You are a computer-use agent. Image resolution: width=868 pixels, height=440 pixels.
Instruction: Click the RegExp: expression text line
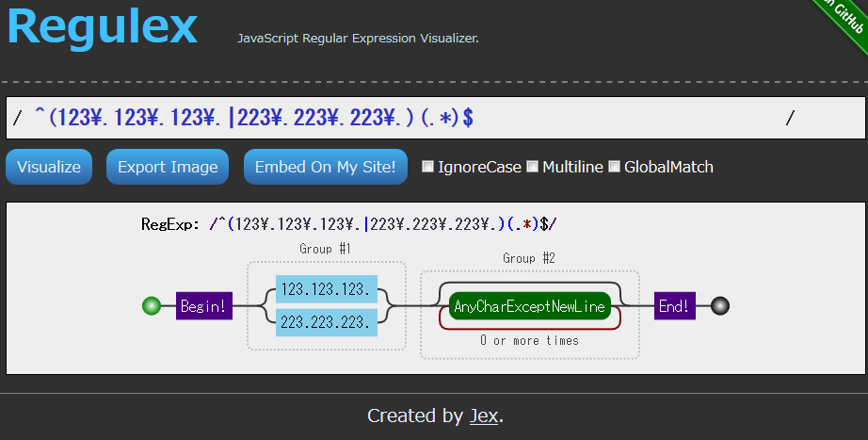(348, 224)
